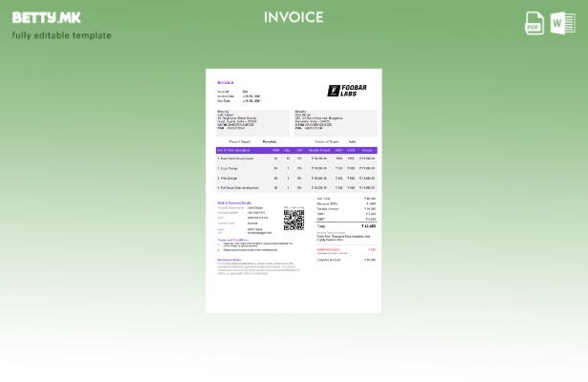This screenshot has height=382, width=588.
Task: Click the 'Additional Notes' heading
Action: click(x=229, y=259)
